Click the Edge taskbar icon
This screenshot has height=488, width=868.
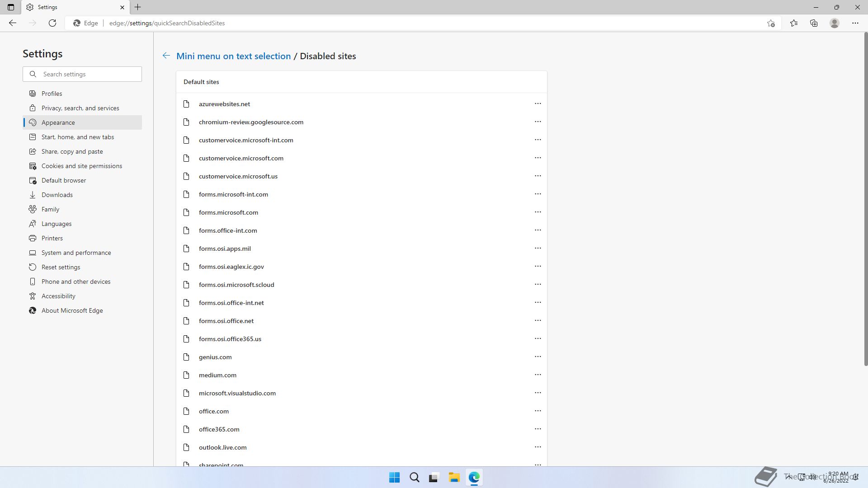coord(474,477)
